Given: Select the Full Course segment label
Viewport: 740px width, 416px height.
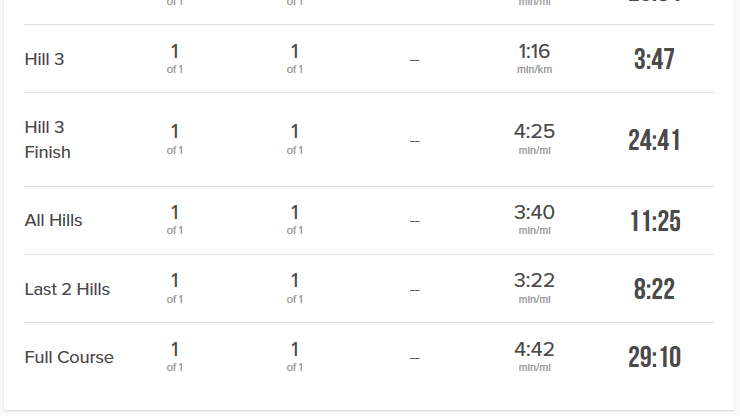Looking at the screenshot, I should click(69, 357).
